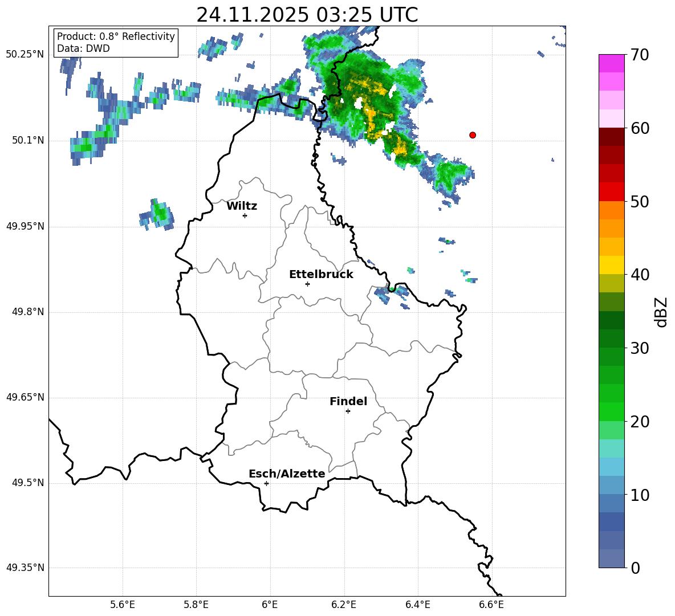Pick the slate blue band just above 0 dBZ
This screenshot has width=675, height=616.
coord(611,558)
